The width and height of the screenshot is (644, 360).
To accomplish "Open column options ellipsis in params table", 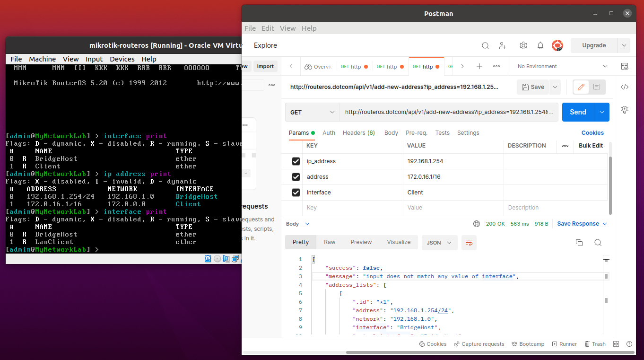I will 565,146.
